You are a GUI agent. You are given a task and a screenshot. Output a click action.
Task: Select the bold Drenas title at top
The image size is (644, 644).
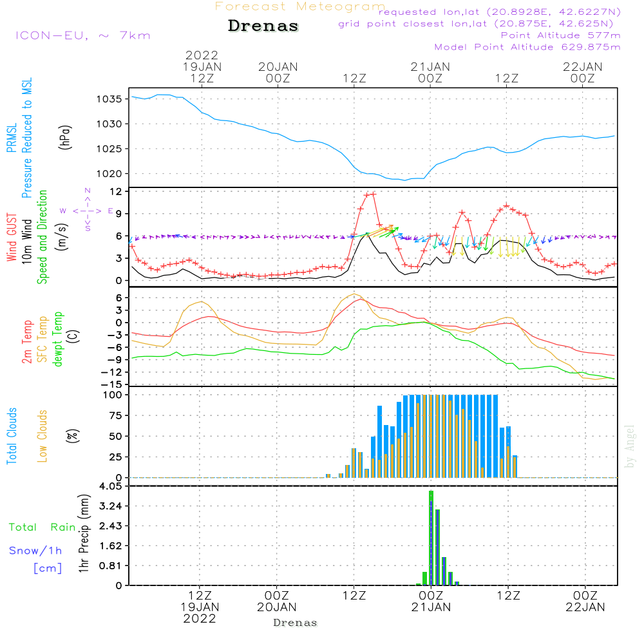pyautogui.click(x=263, y=26)
